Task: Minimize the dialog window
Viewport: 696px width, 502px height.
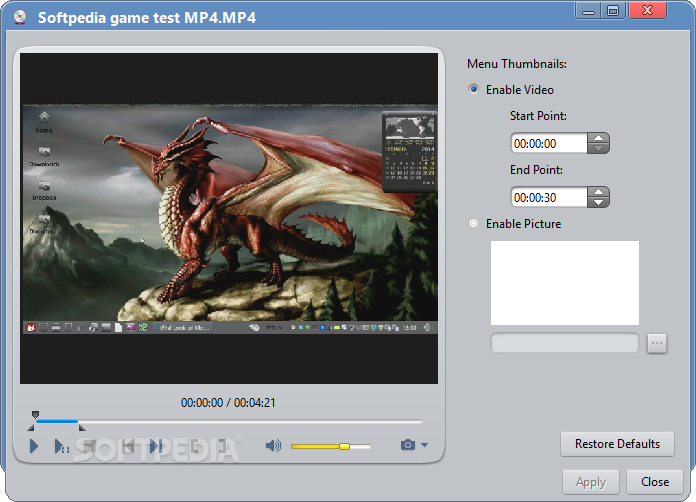Action: click(x=588, y=10)
